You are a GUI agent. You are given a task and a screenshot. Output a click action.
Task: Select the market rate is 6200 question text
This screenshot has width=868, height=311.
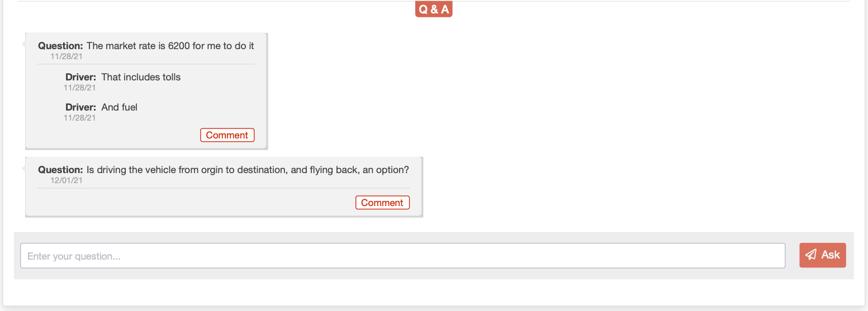[170, 46]
